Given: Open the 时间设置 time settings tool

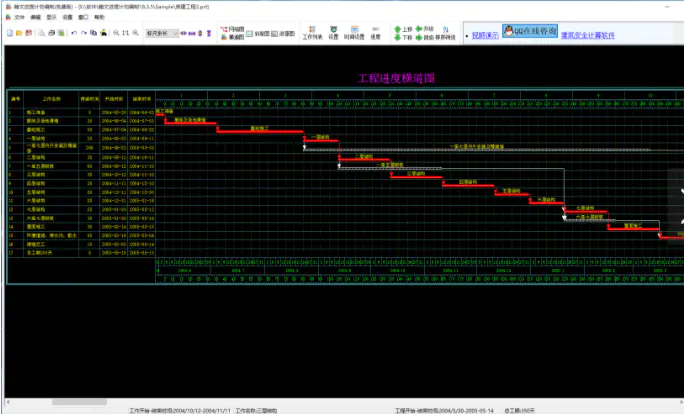Looking at the screenshot, I should tap(354, 33).
